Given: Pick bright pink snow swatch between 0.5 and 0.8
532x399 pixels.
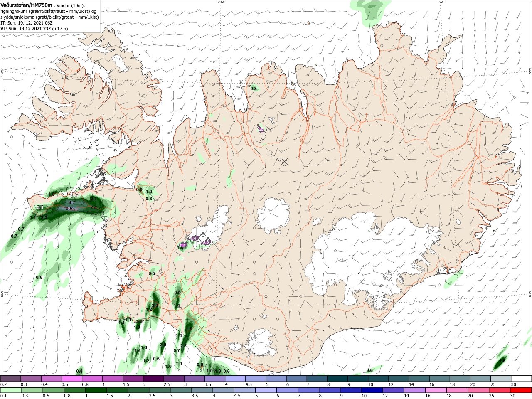Looking at the screenshot, I should point(71,379).
